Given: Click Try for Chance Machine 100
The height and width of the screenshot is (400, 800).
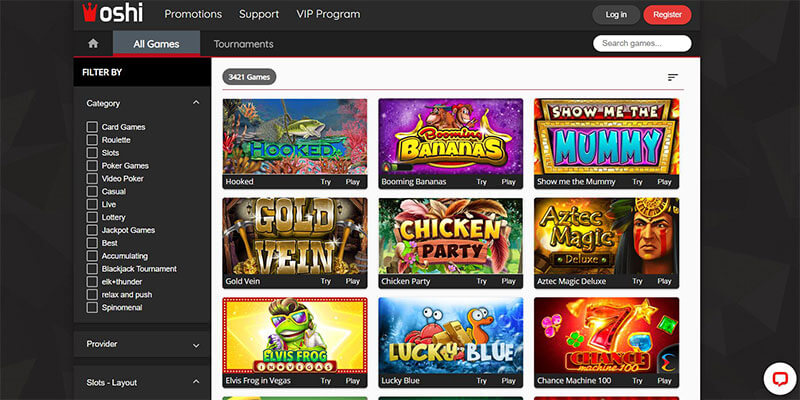Looking at the screenshot, I should [637, 381].
